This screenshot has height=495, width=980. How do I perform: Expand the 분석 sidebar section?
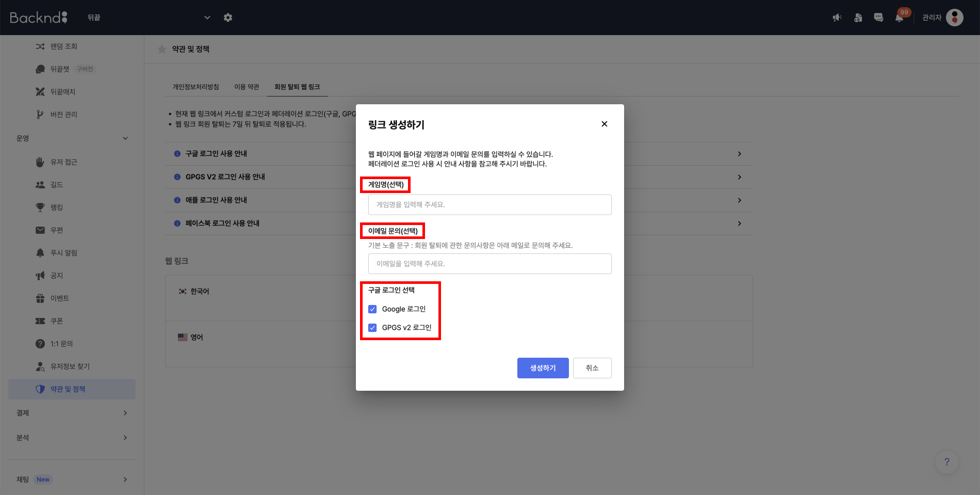tap(125, 438)
